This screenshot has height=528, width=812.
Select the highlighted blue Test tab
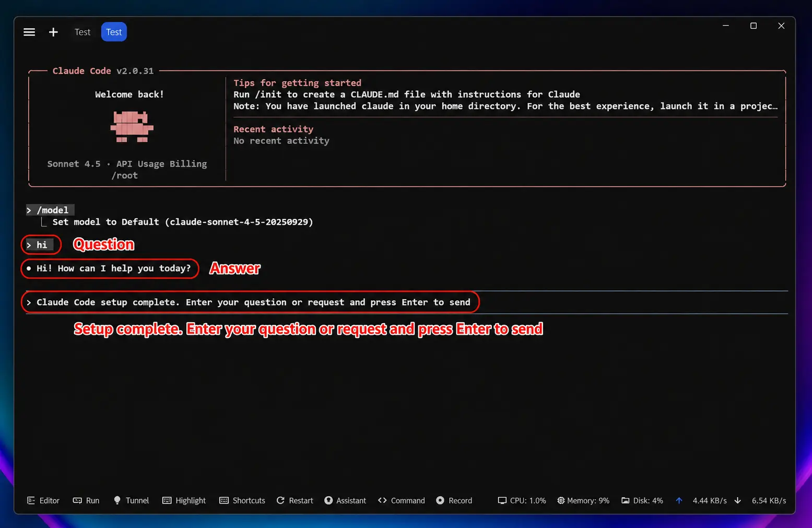[x=114, y=32]
